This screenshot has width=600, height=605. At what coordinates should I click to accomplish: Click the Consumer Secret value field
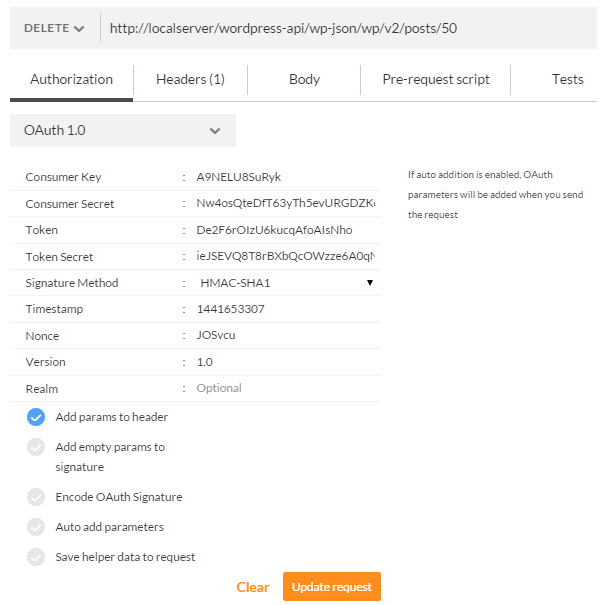point(286,203)
